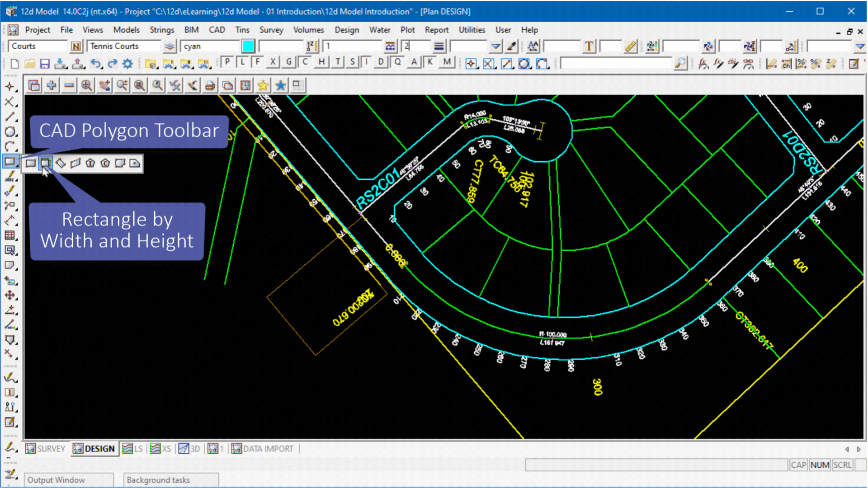Toggle CAP in the status bar

798,465
